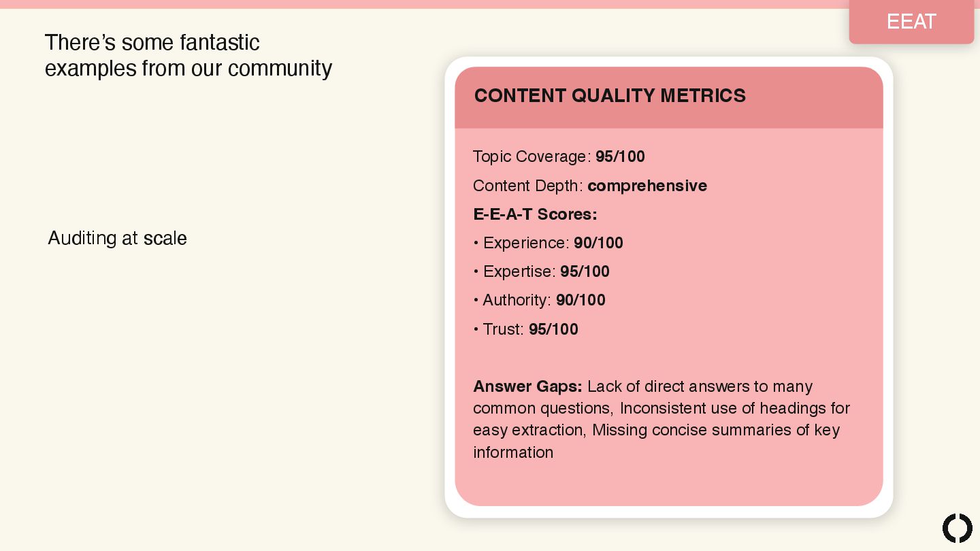Select the Topic Coverage 95/100 line
This screenshot has width=980, height=551.
coord(559,156)
